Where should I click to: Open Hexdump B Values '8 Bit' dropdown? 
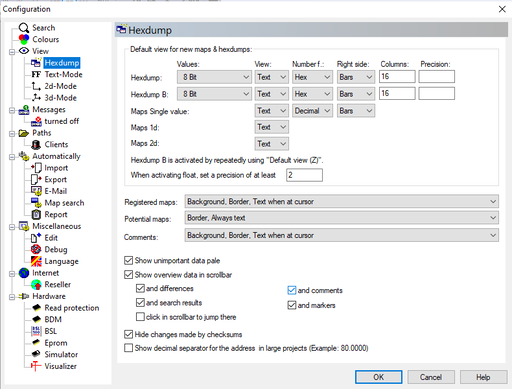click(214, 94)
